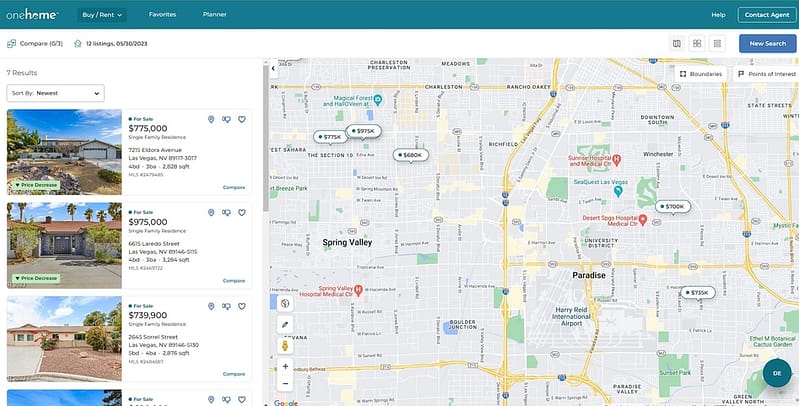The height and width of the screenshot is (406, 799).
Task: Click the listings panel scrollbar
Action: tap(265, 139)
